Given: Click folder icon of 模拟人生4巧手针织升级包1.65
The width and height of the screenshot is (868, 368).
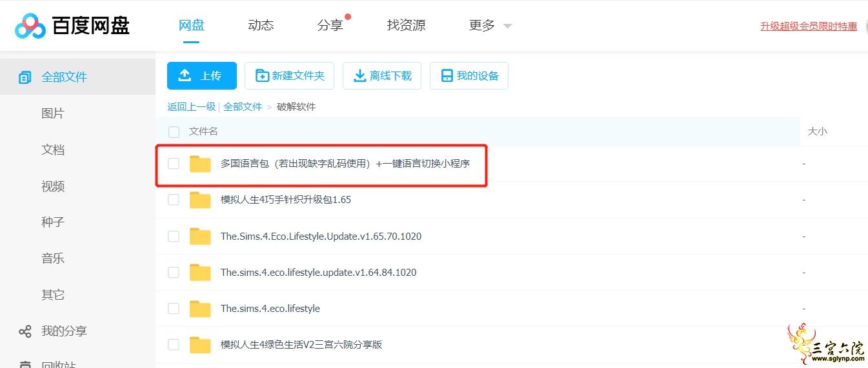Looking at the screenshot, I should 200,200.
